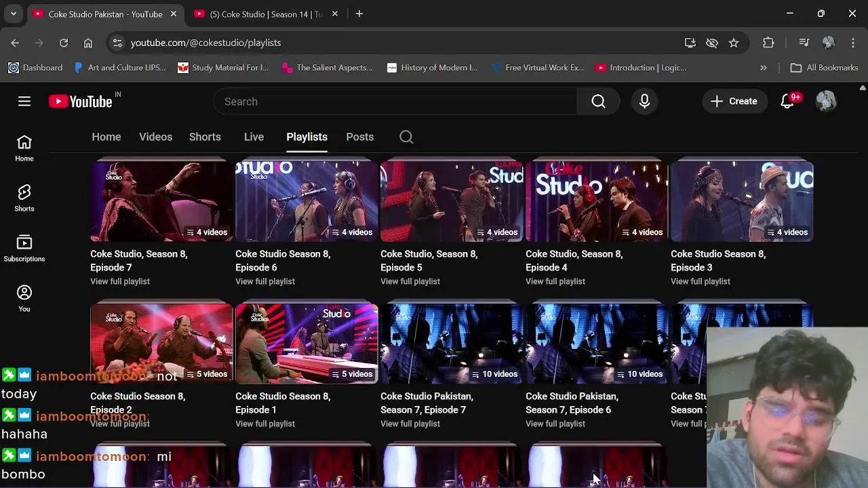Open a new browser tab
868x488 pixels.
[x=359, y=14]
